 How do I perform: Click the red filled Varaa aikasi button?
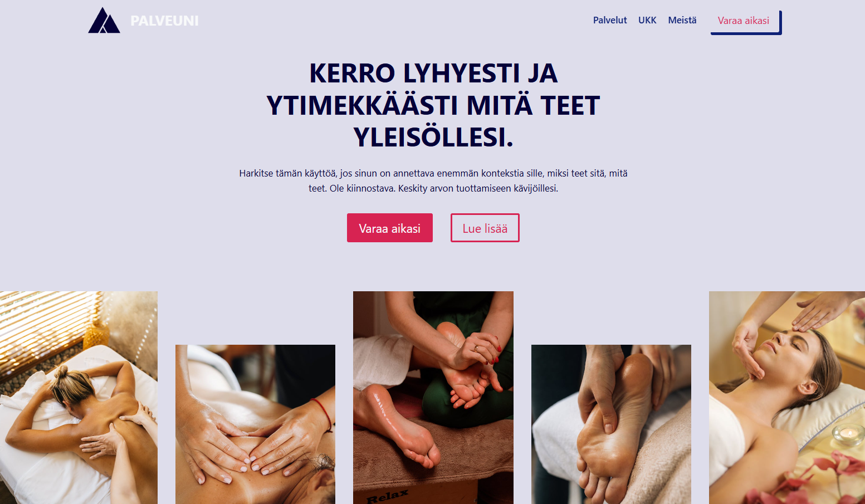390,228
